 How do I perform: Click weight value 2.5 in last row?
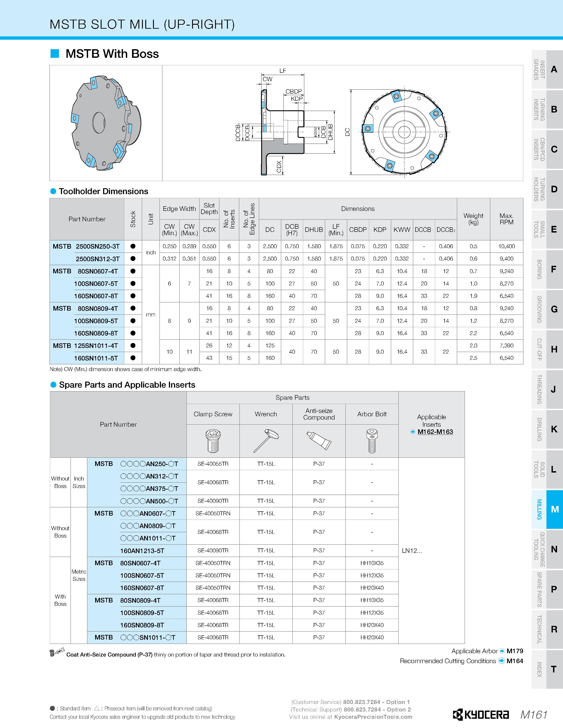pos(473,358)
